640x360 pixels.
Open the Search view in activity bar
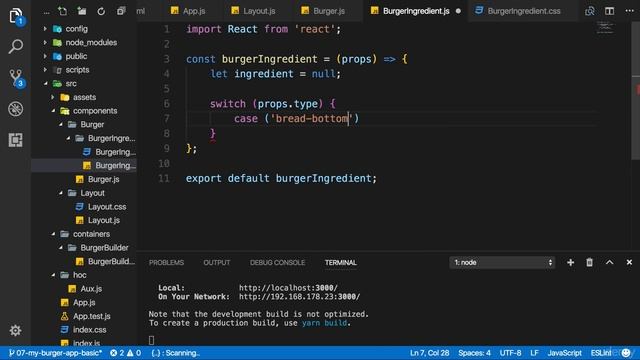[16, 46]
